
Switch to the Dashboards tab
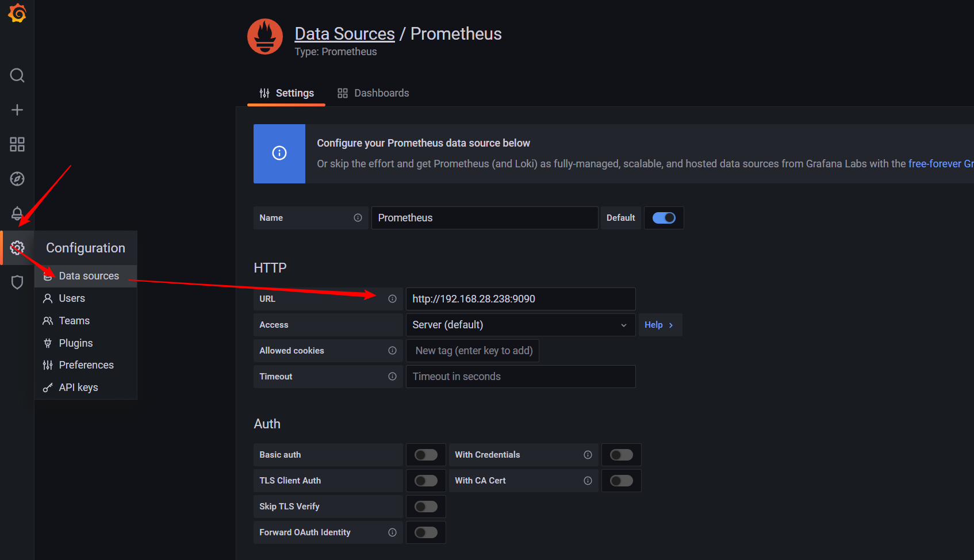(373, 93)
